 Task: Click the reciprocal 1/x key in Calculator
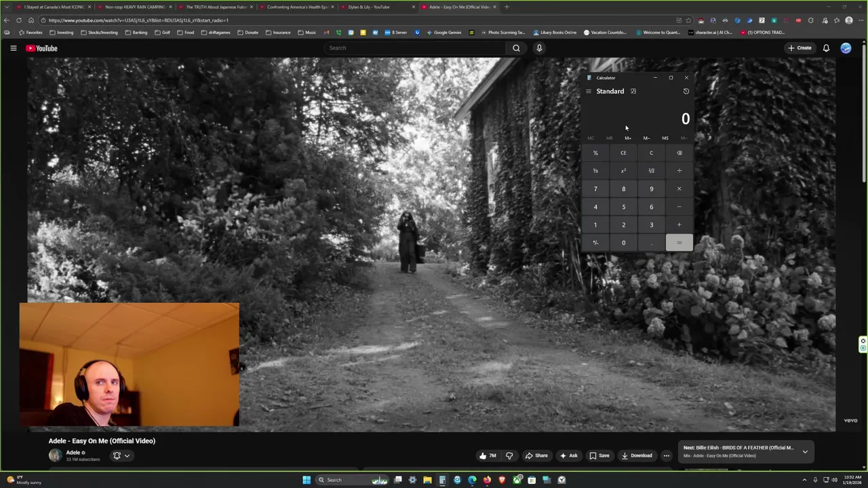[x=595, y=171]
